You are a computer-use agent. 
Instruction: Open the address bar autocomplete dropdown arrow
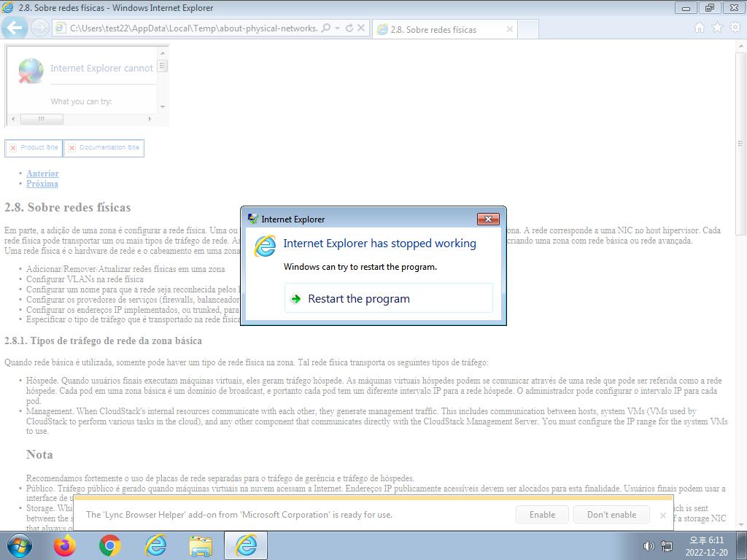(337, 28)
